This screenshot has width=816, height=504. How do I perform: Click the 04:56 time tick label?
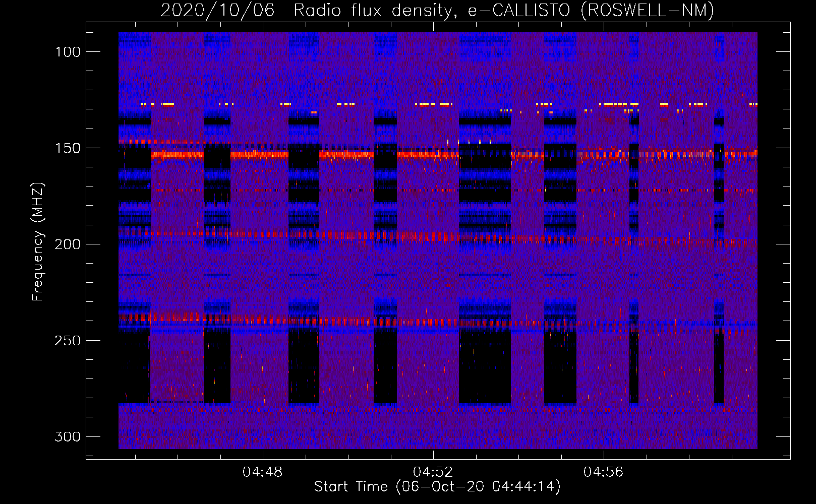pyautogui.click(x=604, y=472)
